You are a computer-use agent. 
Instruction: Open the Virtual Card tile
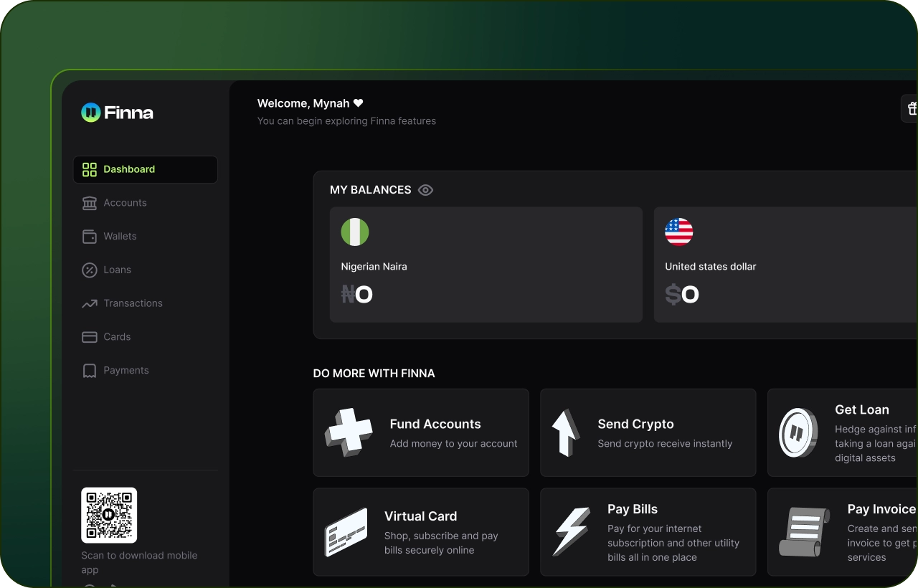(x=421, y=532)
